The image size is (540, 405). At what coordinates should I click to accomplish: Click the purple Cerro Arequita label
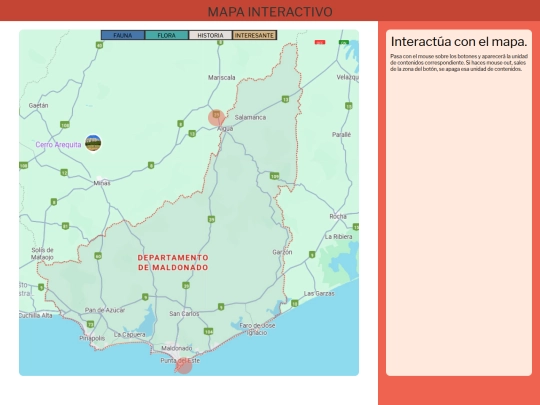point(58,145)
